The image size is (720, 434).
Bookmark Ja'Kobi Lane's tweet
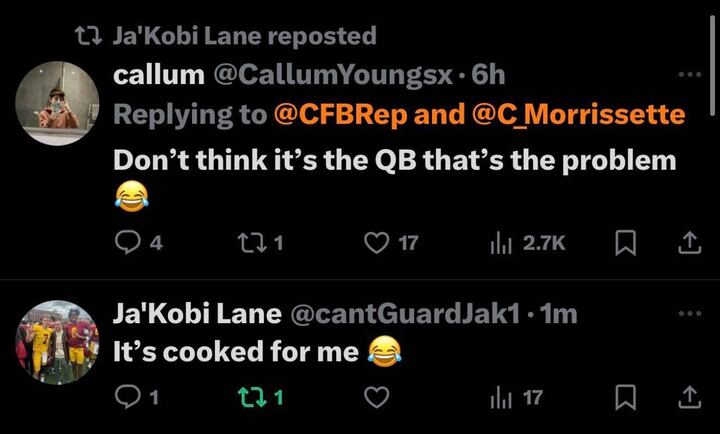coord(625,398)
